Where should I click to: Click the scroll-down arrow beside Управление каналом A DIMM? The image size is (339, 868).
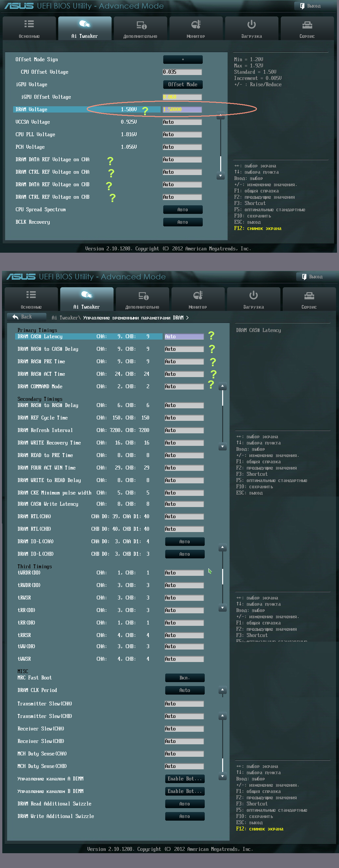point(223,776)
